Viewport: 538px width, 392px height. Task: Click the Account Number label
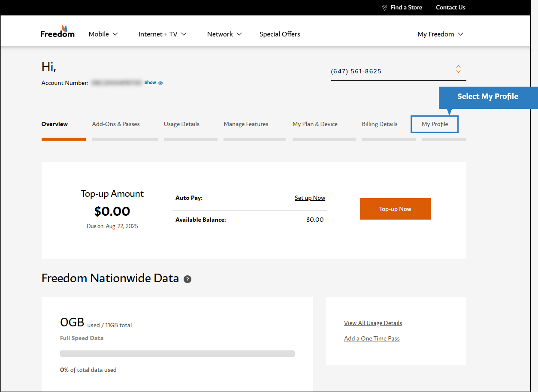(65, 83)
